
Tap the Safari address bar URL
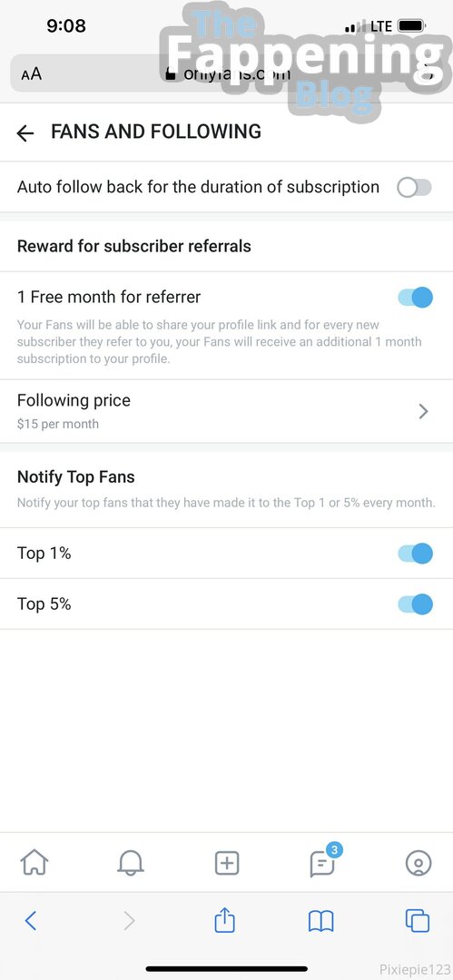[227, 73]
